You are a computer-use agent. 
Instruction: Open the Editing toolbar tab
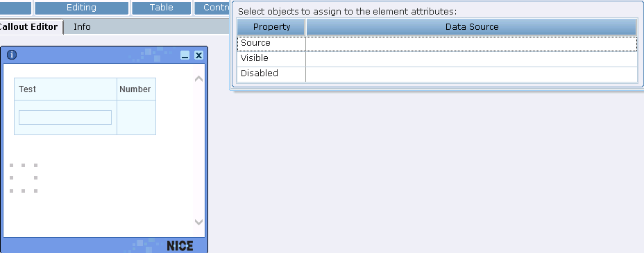coord(81,8)
